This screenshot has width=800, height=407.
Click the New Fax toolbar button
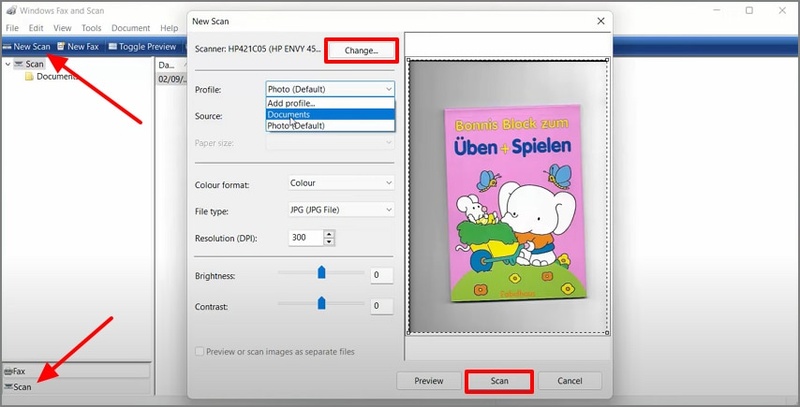click(78, 46)
